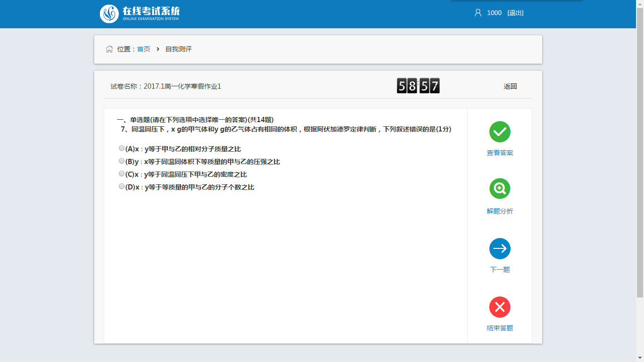The image size is (644, 362).
Task: Click the 返回 back link
Action: 510,86
